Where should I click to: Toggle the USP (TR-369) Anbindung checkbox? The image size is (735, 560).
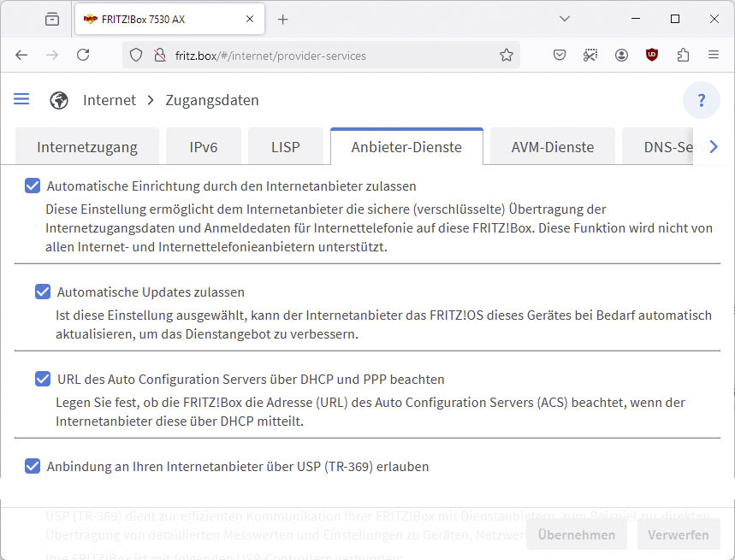[x=32, y=466]
